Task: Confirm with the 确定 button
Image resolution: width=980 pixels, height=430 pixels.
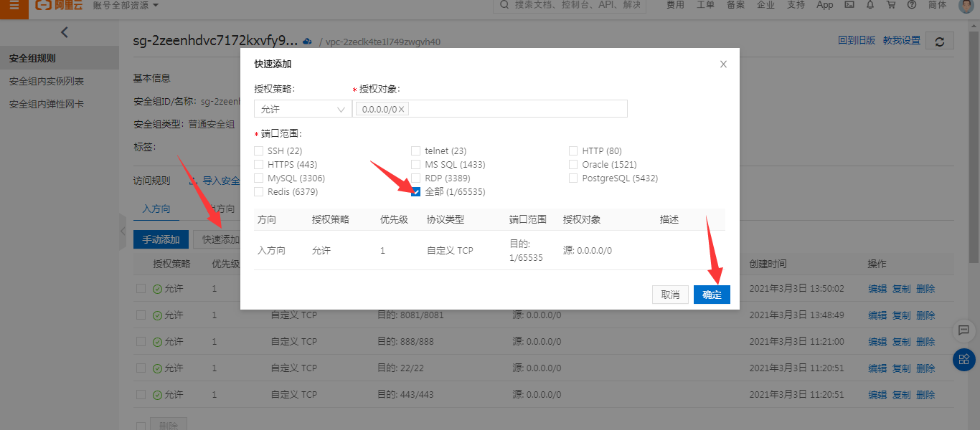Action: pos(712,295)
